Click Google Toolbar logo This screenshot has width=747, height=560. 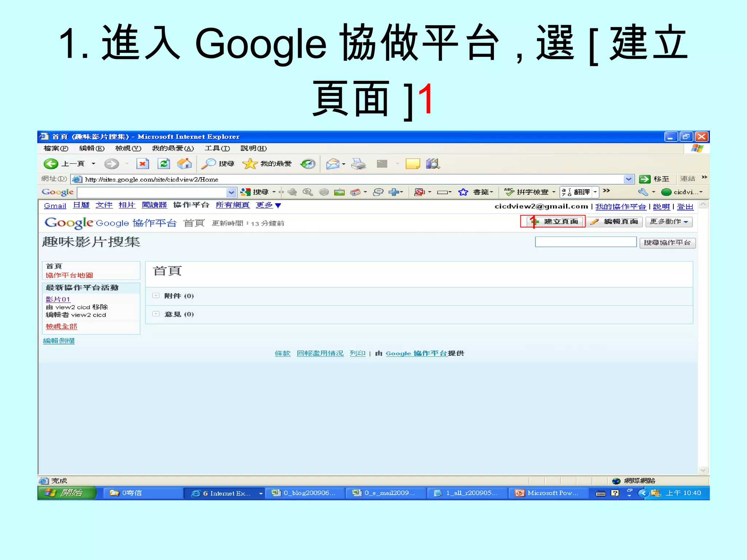coord(58,192)
